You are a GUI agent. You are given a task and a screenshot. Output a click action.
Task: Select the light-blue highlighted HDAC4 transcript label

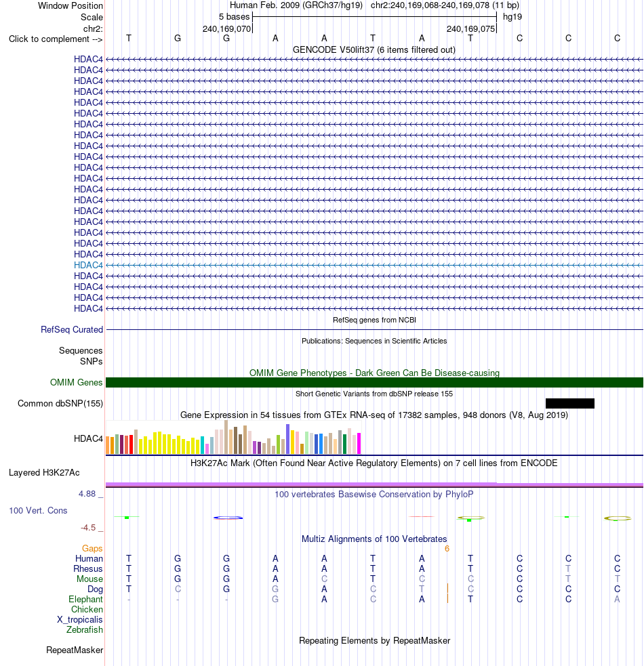88,265
